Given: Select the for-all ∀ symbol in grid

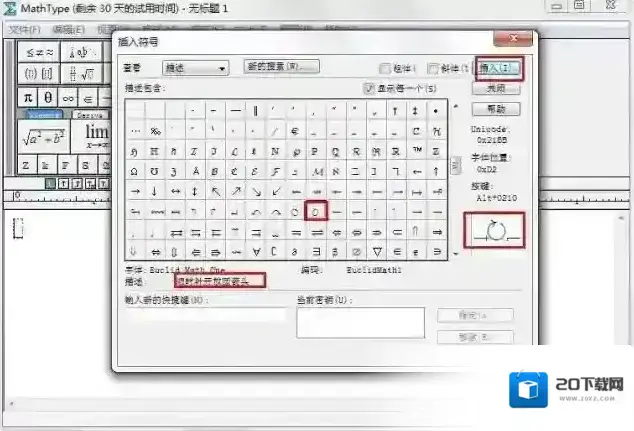Looking at the screenshot, I should pos(256,251).
